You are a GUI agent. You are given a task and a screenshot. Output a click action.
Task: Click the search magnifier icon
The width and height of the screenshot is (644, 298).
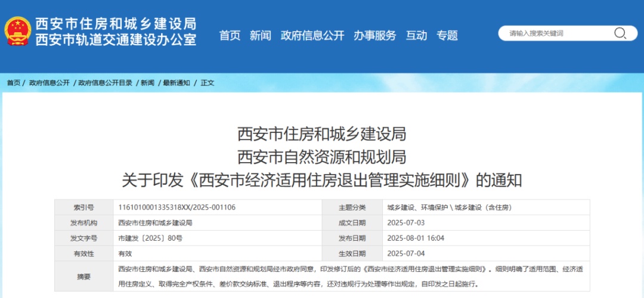(620, 33)
